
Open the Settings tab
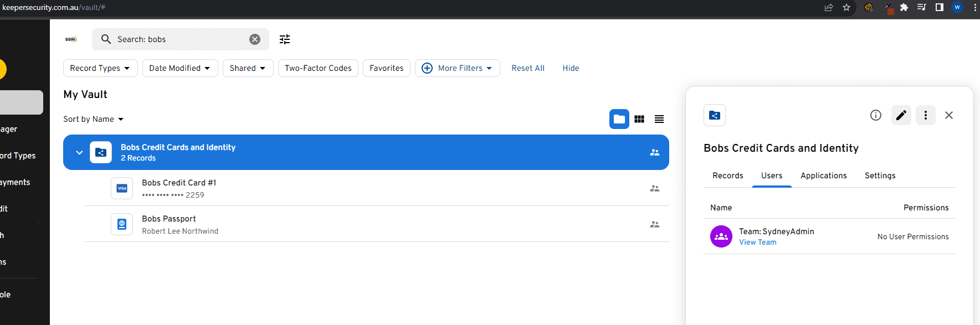(x=880, y=176)
